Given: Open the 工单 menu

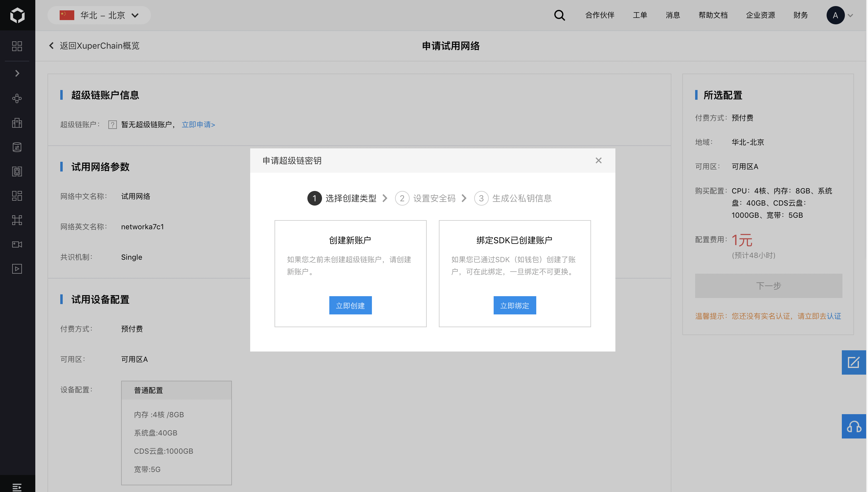Looking at the screenshot, I should (640, 15).
